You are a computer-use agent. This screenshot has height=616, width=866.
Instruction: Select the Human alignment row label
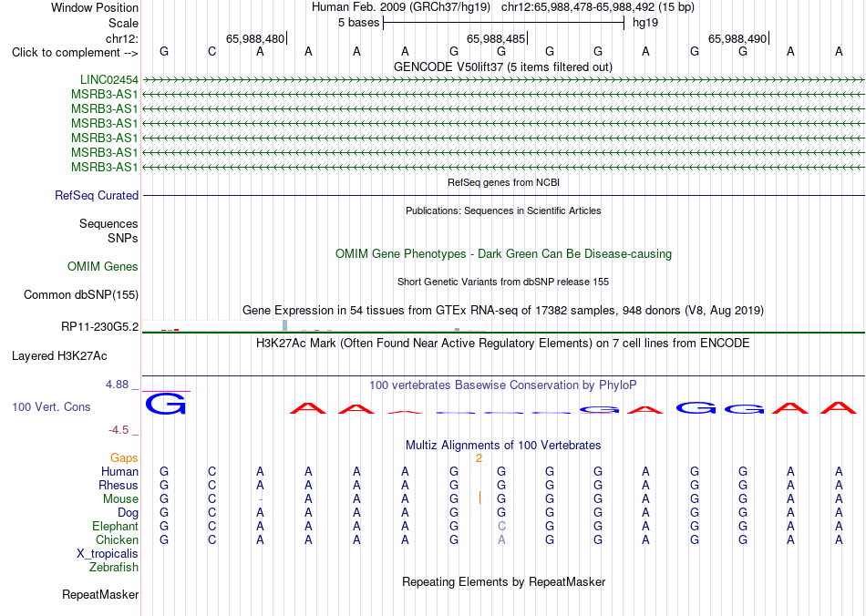click(119, 471)
